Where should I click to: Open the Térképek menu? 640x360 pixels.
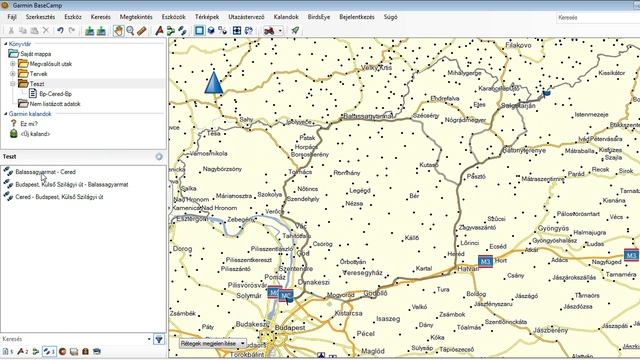207,17
